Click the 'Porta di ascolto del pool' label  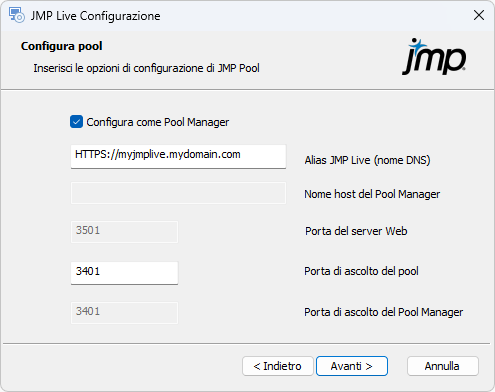pyautogui.click(x=361, y=271)
